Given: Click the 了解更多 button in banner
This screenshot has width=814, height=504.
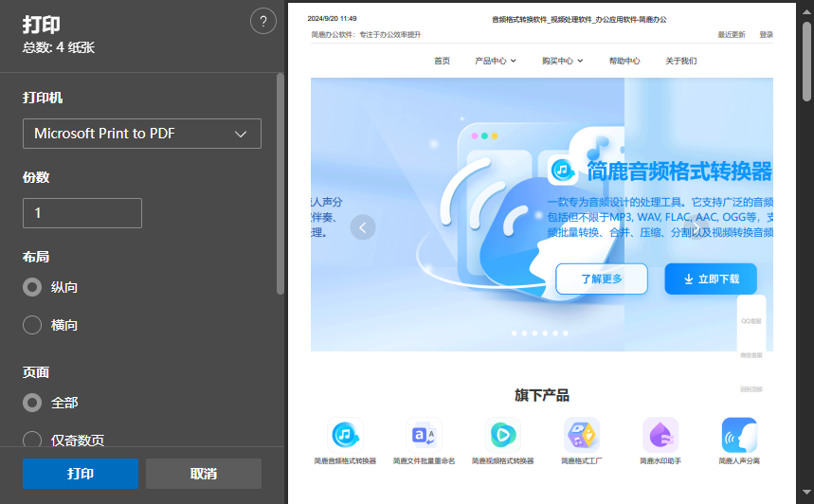Looking at the screenshot, I should (x=602, y=279).
